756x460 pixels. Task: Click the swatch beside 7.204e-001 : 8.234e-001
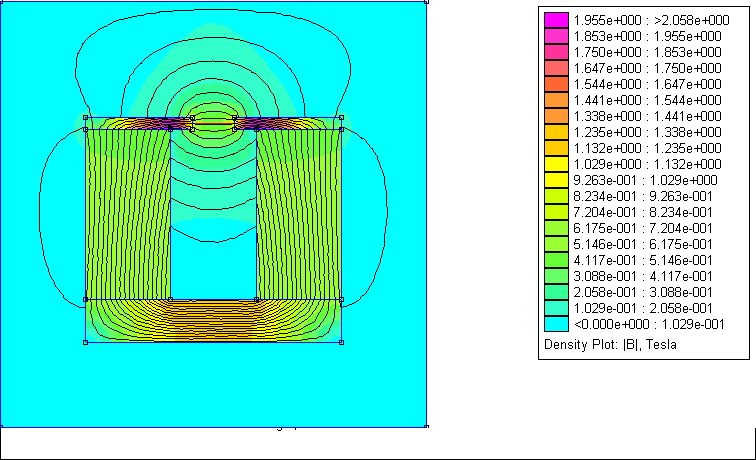[556, 212]
